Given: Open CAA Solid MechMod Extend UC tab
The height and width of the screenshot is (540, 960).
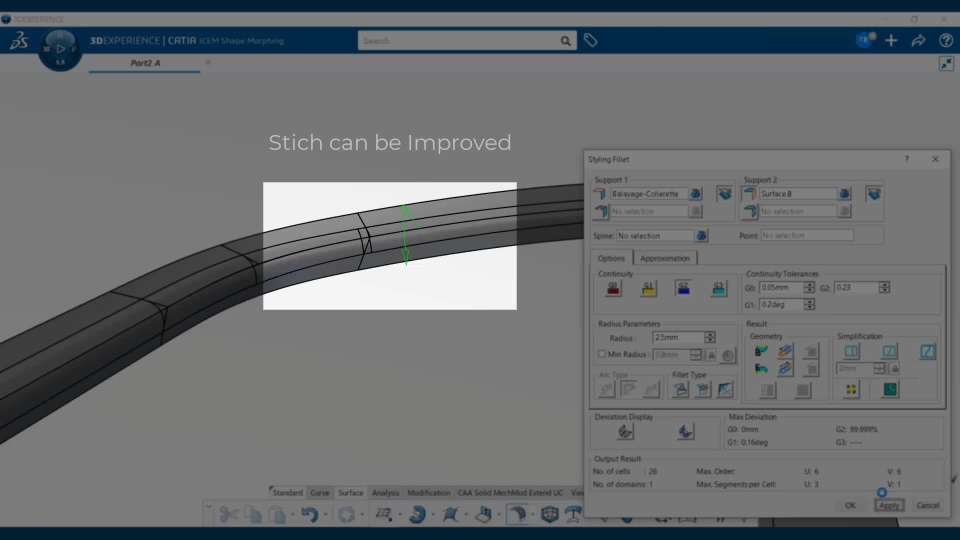Looking at the screenshot, I should (x=510, y=493).
